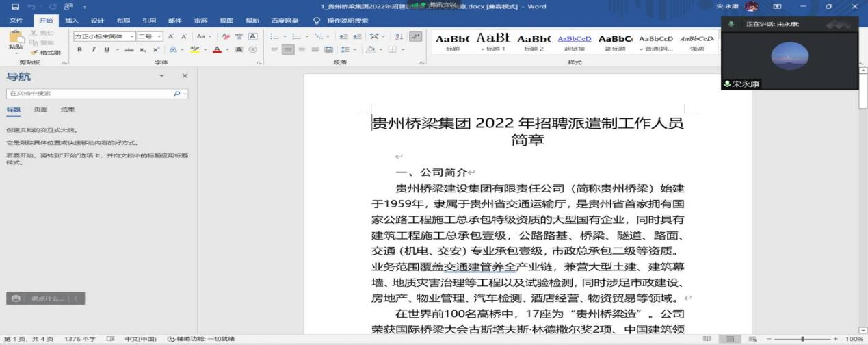Expand the font size dropdown

tap(159, 36)
